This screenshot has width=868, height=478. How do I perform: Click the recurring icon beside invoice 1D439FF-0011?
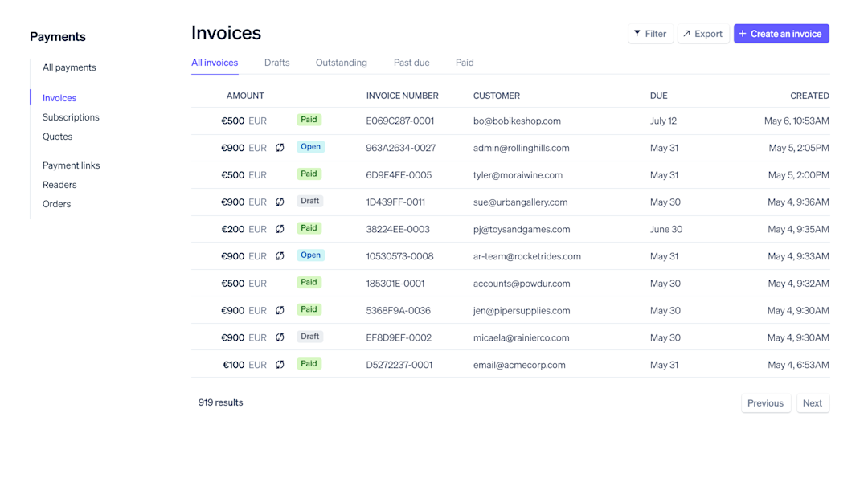(x=279, y=202)
